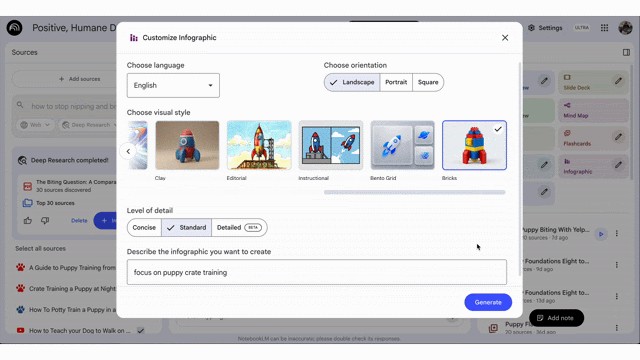Open the Flashcards studio tile
Viewport: 640px width, 360px height.
[594, 138]
